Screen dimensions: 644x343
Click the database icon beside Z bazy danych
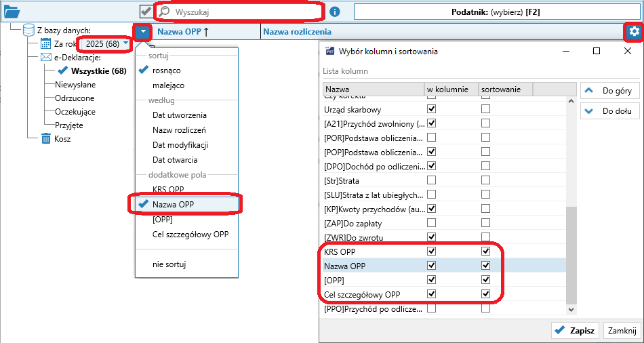[28, 31]
